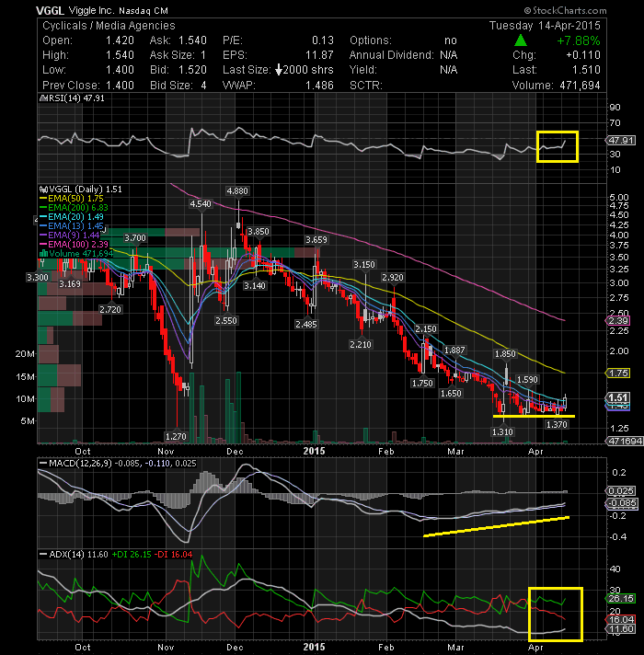Click the 1.310 low price label
This screenshot has height=655, width=644.
coord(502,432)
